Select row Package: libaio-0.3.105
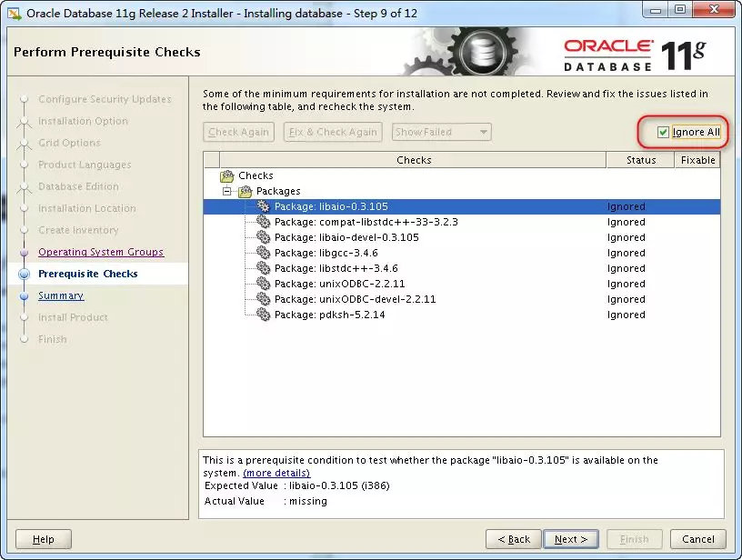This screenshot has height=560, width=742. [x=462, y=206]
